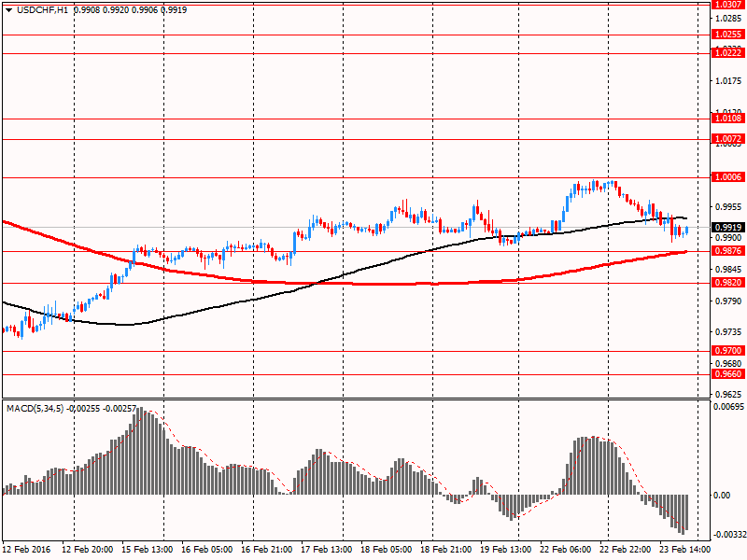Select the 18 Feb 05:00 time axis label
747x560 pixels.
[x=387, y=549]
